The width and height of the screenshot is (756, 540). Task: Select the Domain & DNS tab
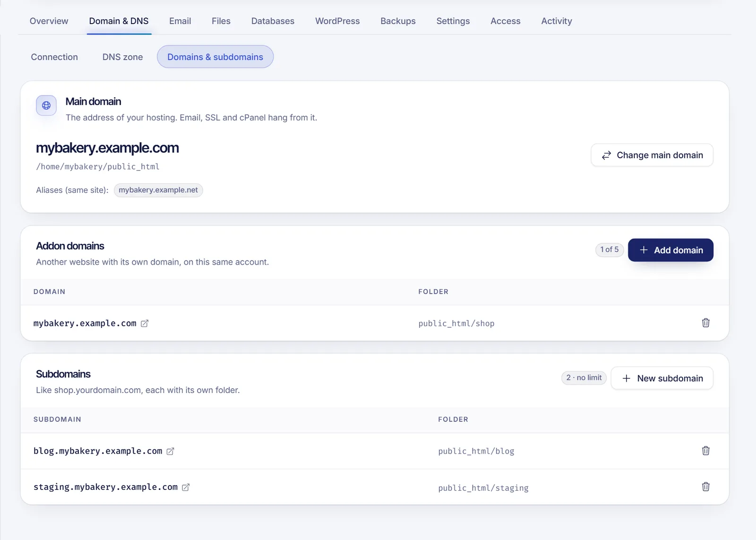[x=119, y=21]
